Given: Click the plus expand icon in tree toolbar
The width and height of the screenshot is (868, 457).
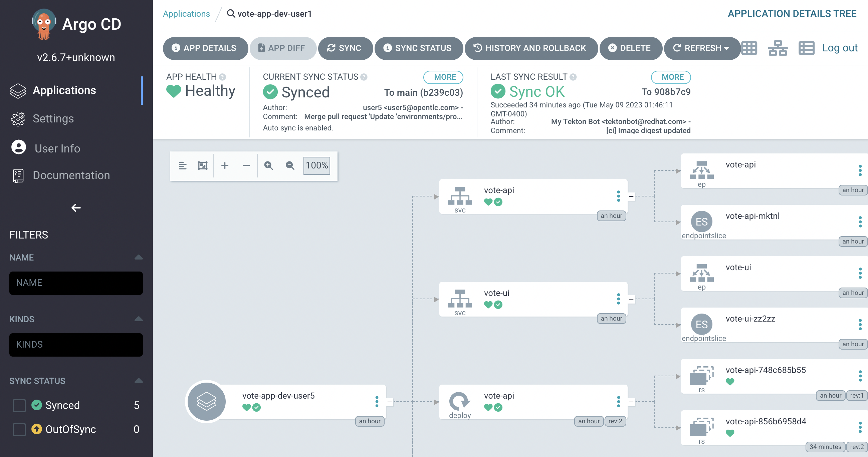Looking at the screenshot, I should click(x=225, y=165).
